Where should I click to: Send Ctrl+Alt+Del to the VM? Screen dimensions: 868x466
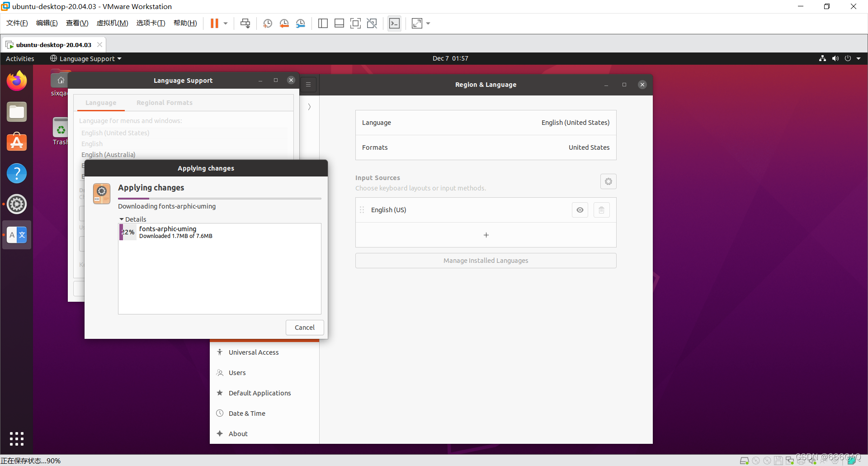(245, 23)
